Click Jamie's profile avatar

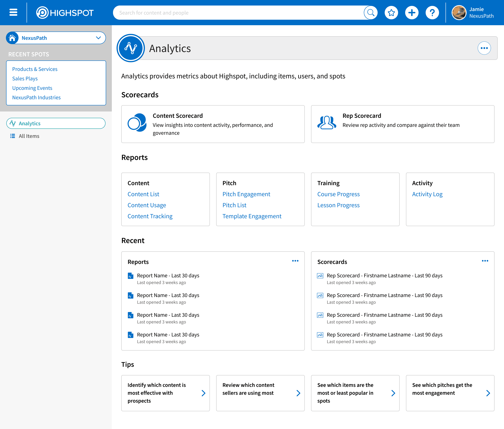(x=459, y=13)
